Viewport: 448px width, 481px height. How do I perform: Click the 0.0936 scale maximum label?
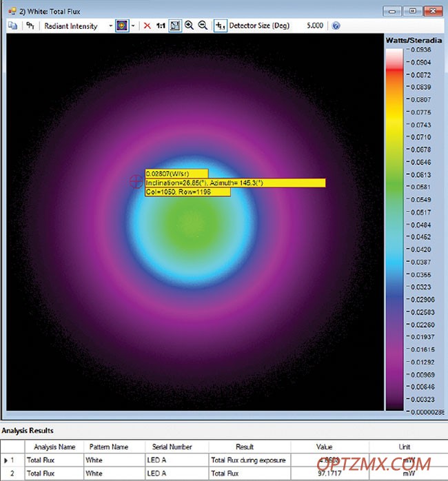(420, 50)
